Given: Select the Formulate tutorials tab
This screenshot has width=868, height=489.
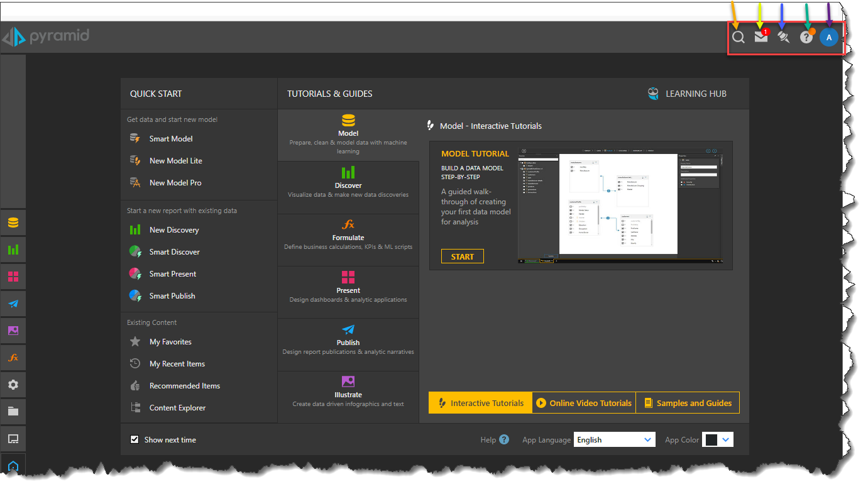Looking at the screenshot, I should 348,239.
